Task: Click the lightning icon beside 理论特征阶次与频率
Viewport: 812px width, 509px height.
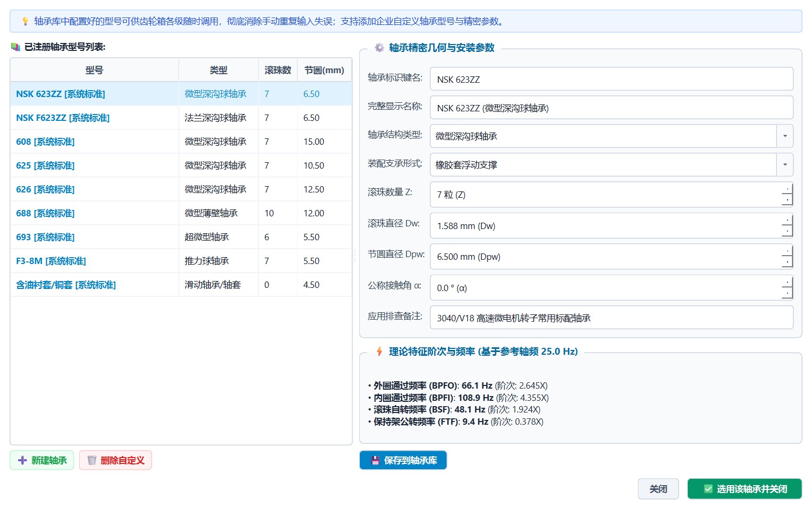Action: (379, 352)
